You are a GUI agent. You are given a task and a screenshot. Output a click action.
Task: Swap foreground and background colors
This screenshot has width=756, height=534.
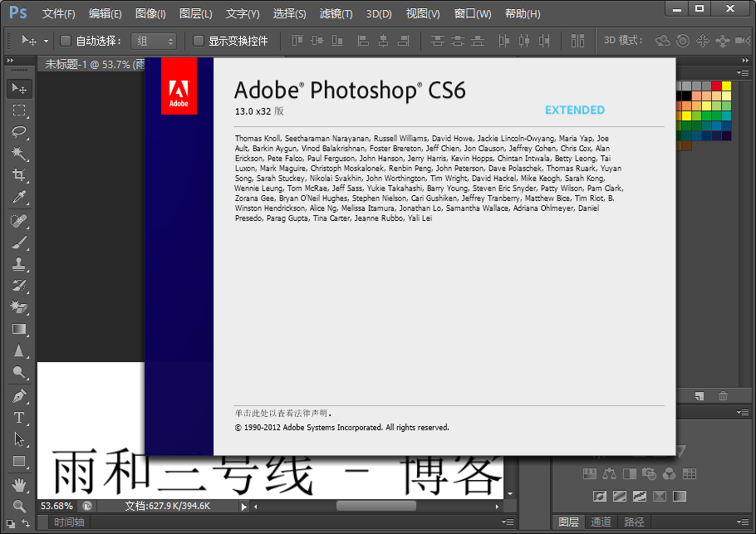(26, 523)
